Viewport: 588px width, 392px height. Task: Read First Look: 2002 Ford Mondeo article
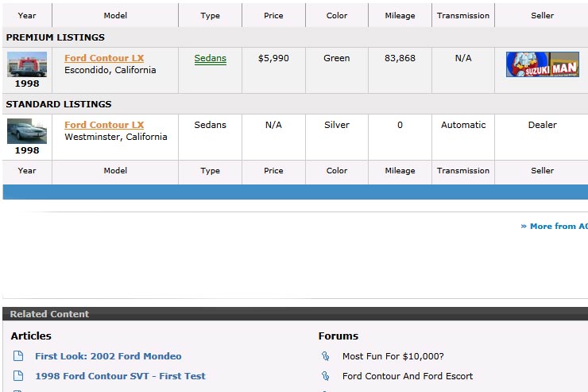108,356
